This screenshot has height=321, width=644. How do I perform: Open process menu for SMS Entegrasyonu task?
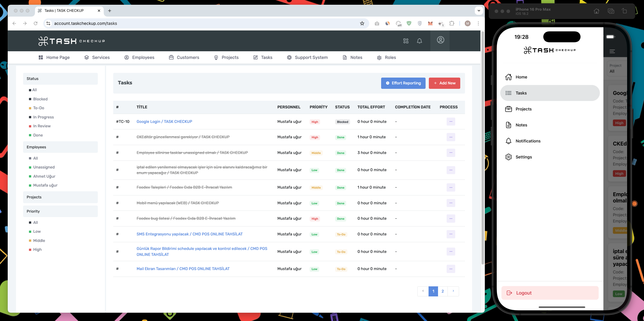click(451, 234)
